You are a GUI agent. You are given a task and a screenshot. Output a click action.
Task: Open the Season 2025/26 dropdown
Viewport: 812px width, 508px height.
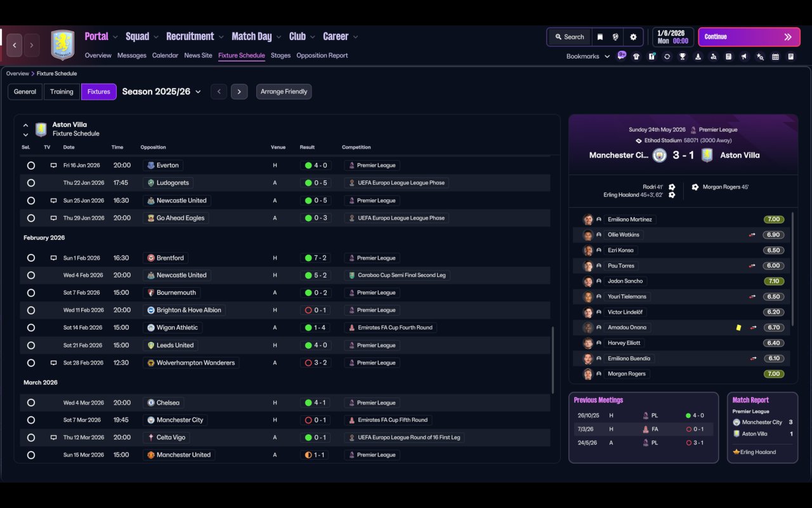point(161,91)
